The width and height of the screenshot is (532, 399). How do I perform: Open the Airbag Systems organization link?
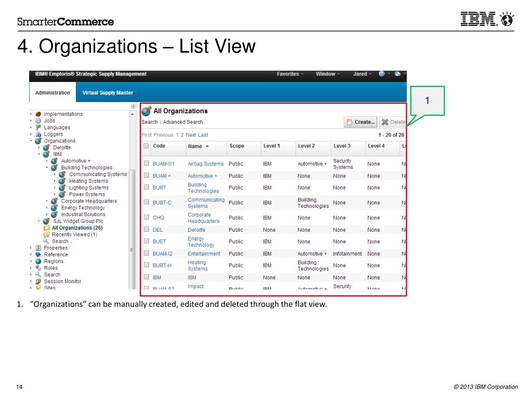206,164
